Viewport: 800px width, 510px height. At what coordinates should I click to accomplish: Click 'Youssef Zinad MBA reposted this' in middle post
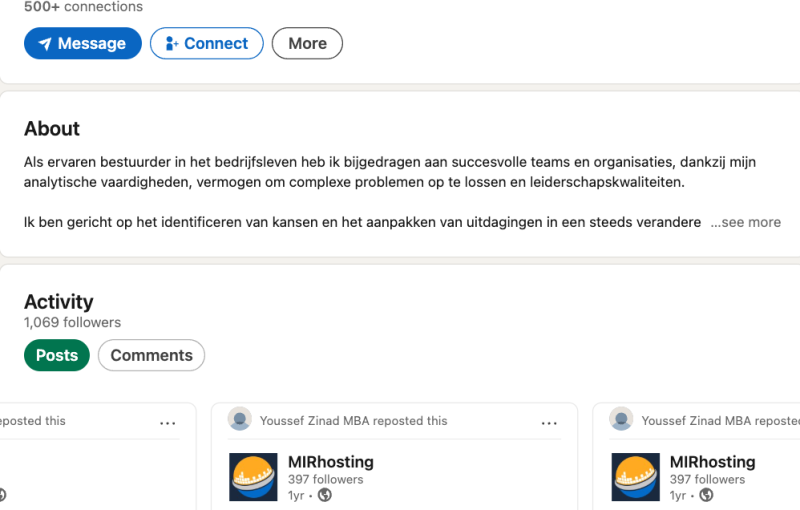point(353,421)
